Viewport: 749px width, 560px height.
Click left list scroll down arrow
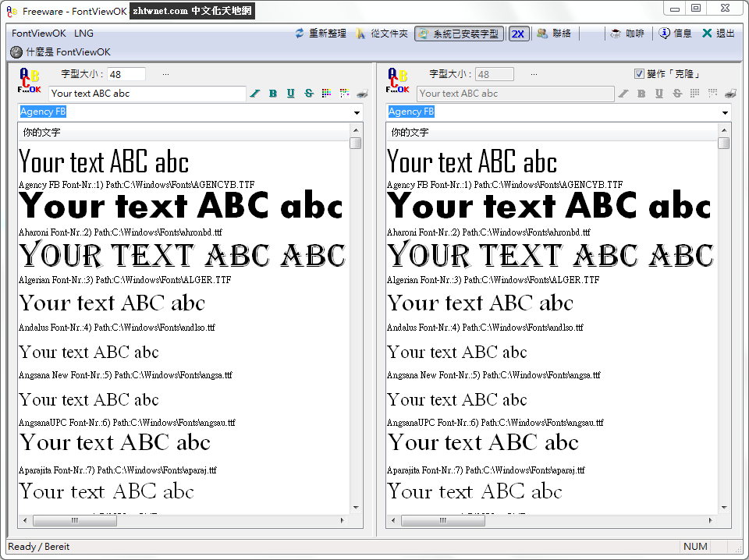(356, 508)
